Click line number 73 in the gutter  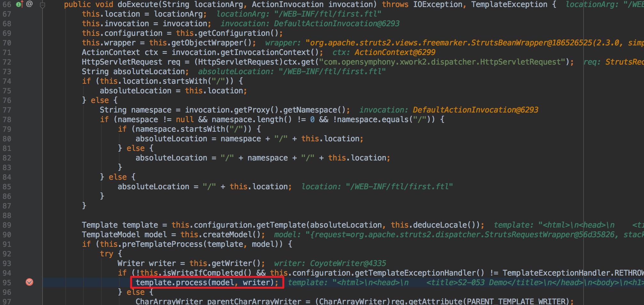click(x=7, y=72)
